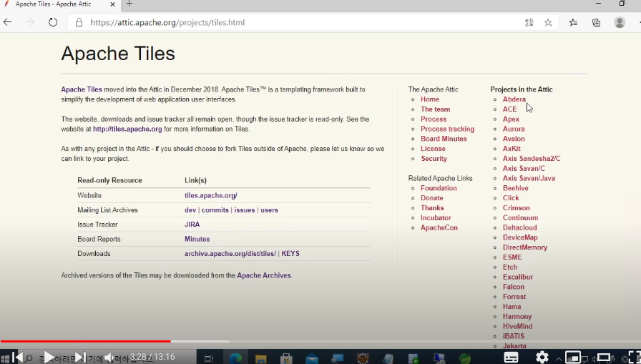Open video settings gear
The image size is (641, 364).
542,357
